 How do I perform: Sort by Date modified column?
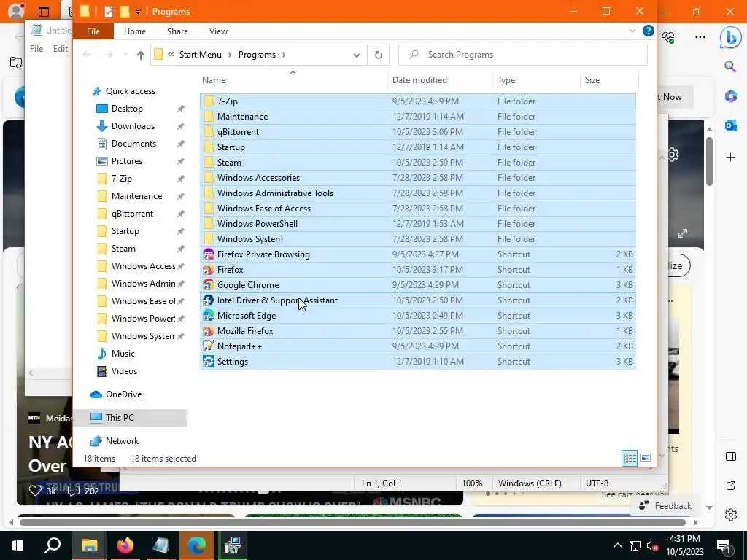point(441,80)
